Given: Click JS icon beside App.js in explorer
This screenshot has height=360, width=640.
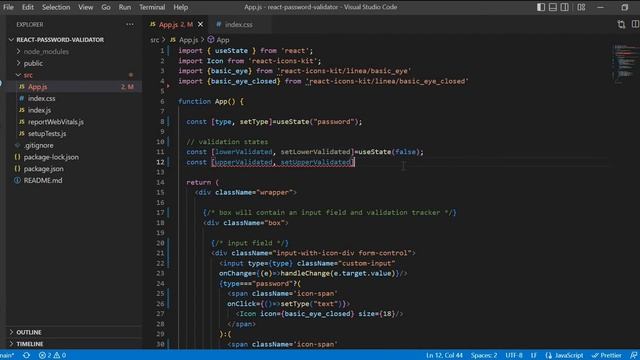Looking at the screenshot, I should click(x=22, y=87).
